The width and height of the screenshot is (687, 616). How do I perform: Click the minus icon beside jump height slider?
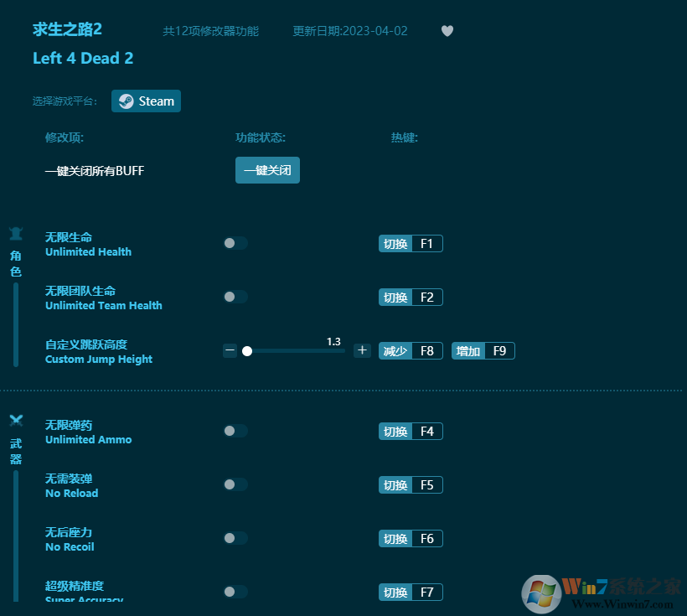click(230, 350)
